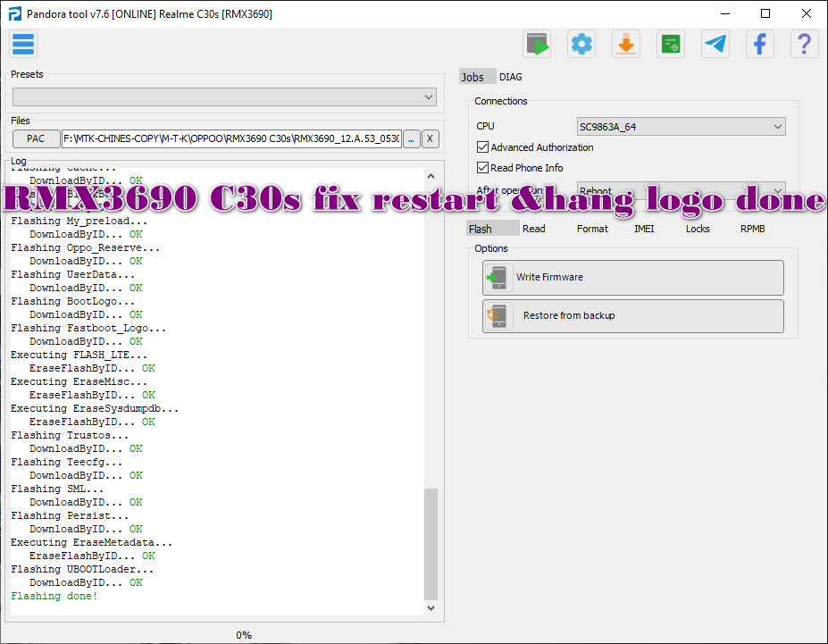Open the green scheduler window icon
This screenshot has height=644, width=828.
(x=671, y=44)
